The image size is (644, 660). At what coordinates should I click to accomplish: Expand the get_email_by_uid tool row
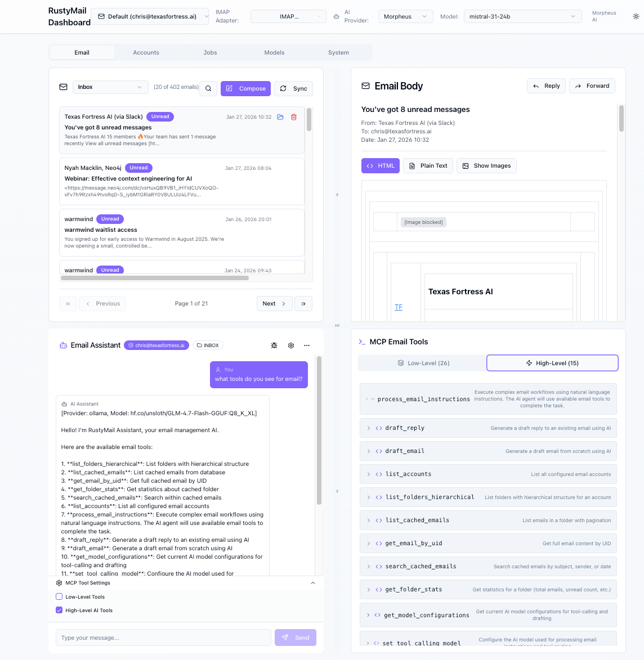(488, 544)
